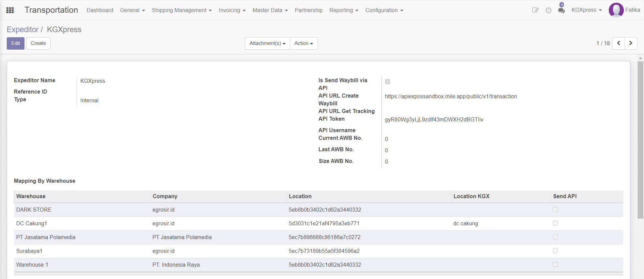Click location 5ec7b73189b55a5f384596a2
Image resolution: width=644 pixels, height=279 pixels.
pos(324,251)
